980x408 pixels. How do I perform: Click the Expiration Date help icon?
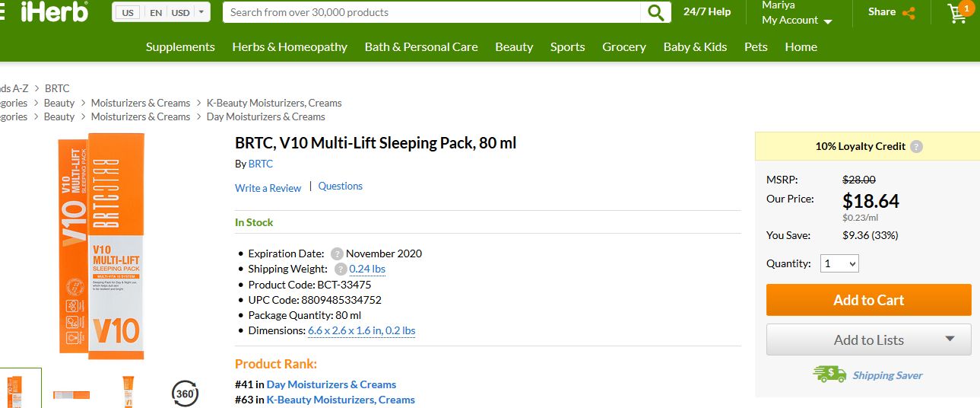click(x=338, y=253)
